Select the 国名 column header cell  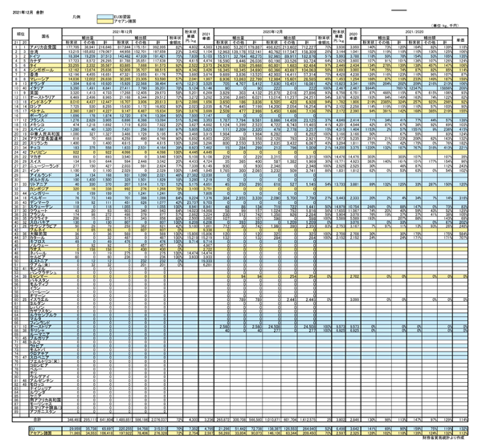[46, 36]
